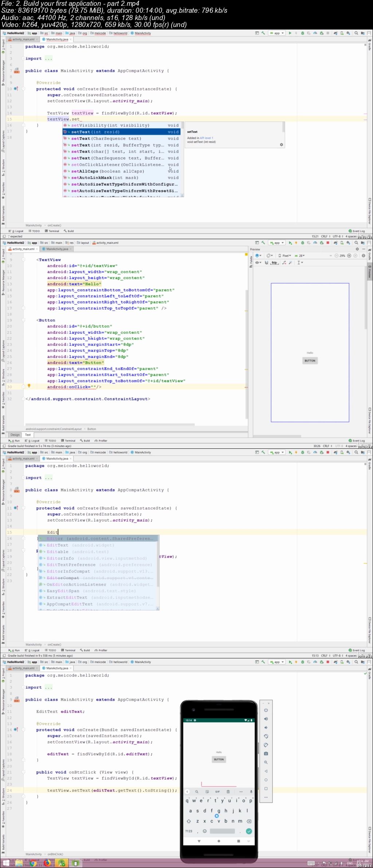
Task: Select setVisibility(int visibility) completion entry
Action: pos(121,125)
